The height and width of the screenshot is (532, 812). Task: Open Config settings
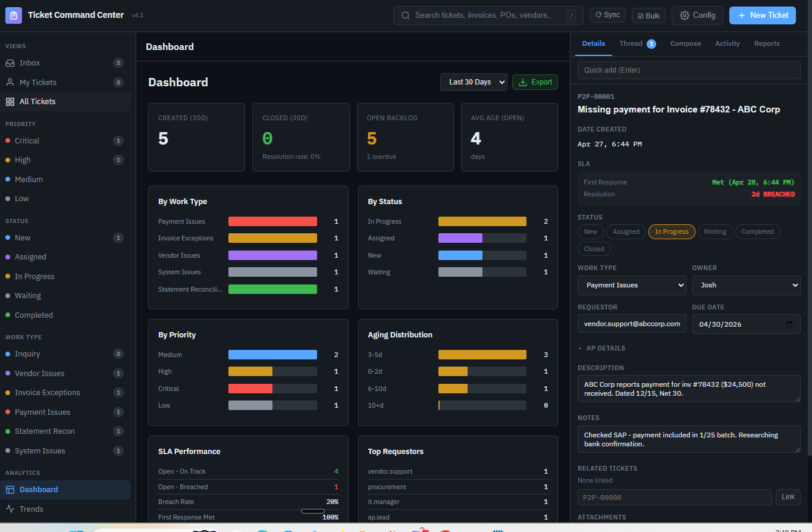point(697,15)
